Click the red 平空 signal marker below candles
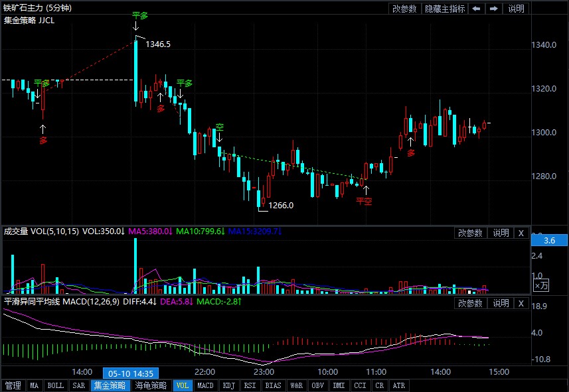569x392 pixels. [364, 200]
